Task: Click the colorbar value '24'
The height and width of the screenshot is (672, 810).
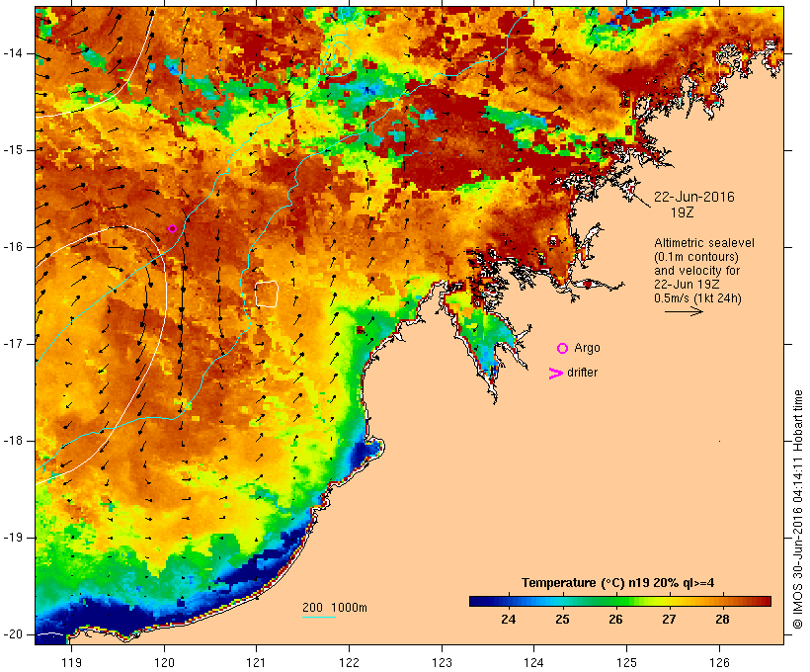Action: pyautogui.click(x=509, y=620)
